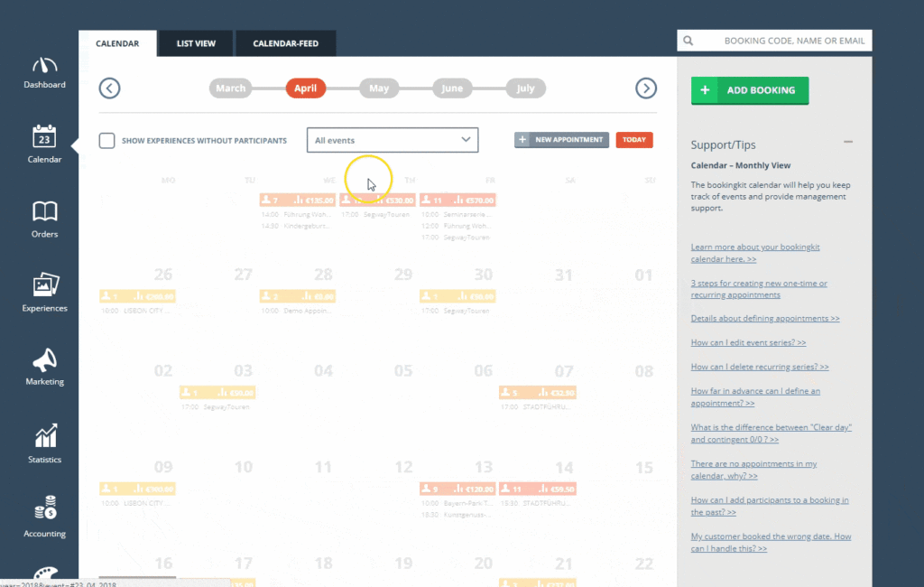Open How can I edit event series link
The width and height of the screenshot is (924, 587).
pos(748,343)
